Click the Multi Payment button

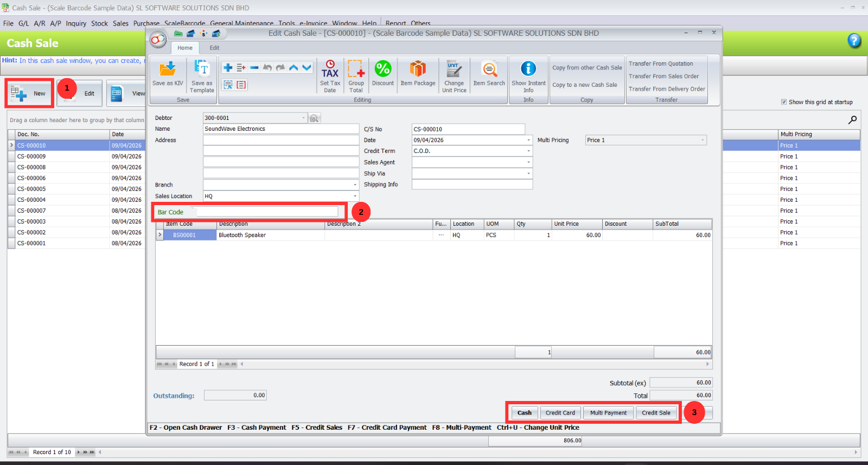point(608,413)
